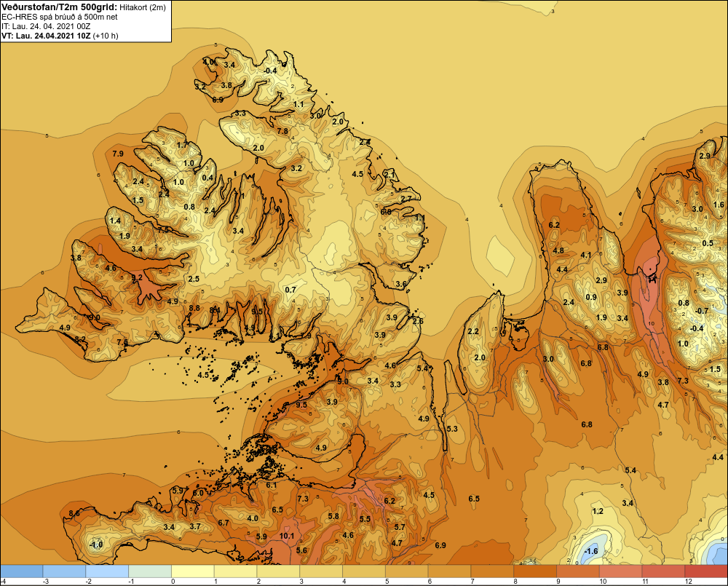The width and height of the screenshot is (728, 586).
Task: Click the '5.6' temperature value on the map
Action: (301, 551)
